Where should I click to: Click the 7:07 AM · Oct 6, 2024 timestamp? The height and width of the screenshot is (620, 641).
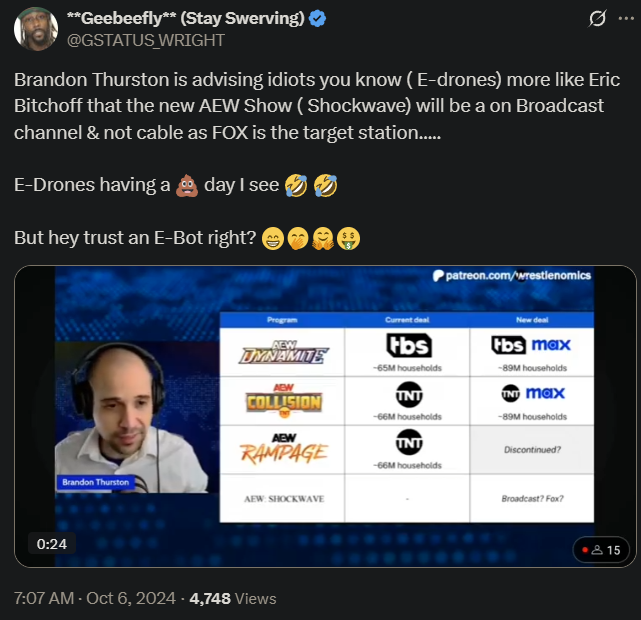[95, 598]
